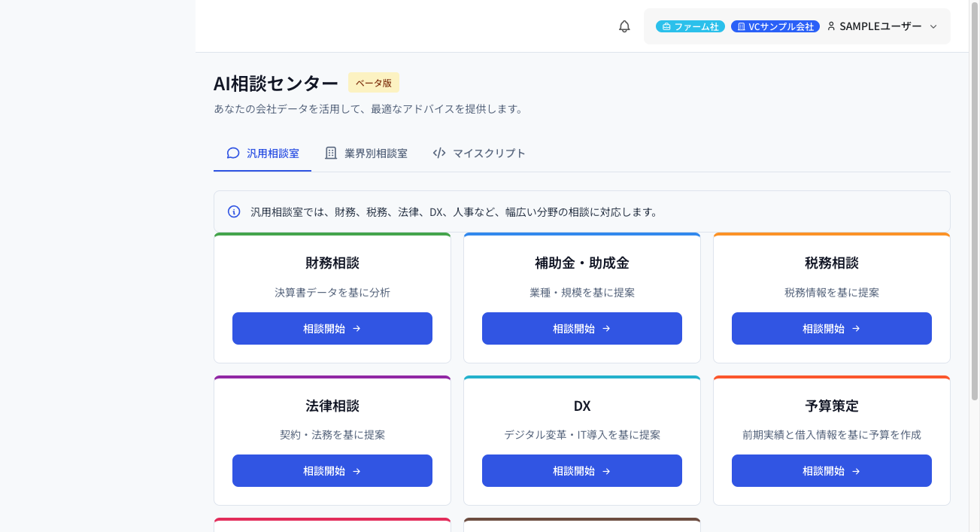The width and height of the screenshot is (980, 532).
Task: Click the person icon next to SAMPLEユーザー
Action: (x=830, y=26)
